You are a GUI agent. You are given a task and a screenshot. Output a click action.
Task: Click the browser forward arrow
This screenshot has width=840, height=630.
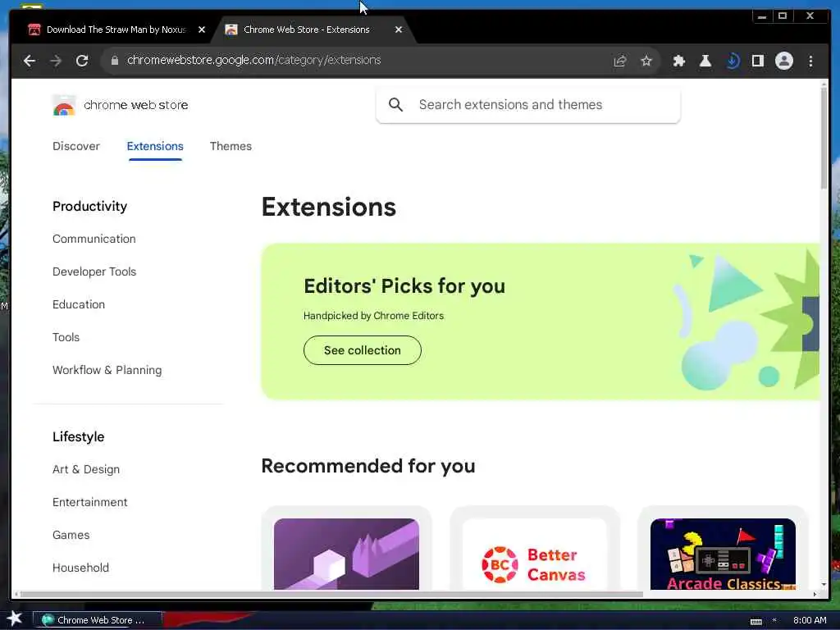click(x=56, y=61)
